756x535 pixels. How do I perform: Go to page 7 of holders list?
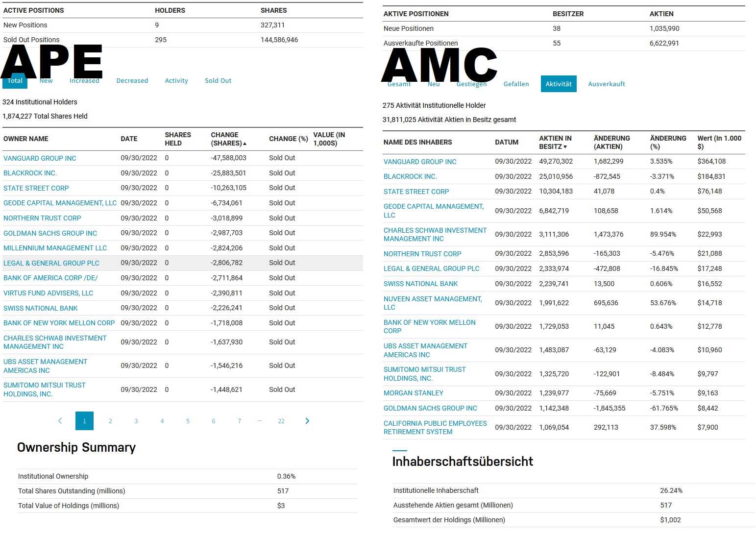(x=240, y=421)
